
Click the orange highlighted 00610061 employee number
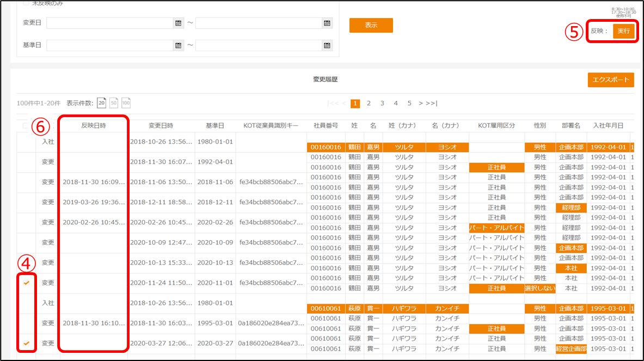[326, 308]
